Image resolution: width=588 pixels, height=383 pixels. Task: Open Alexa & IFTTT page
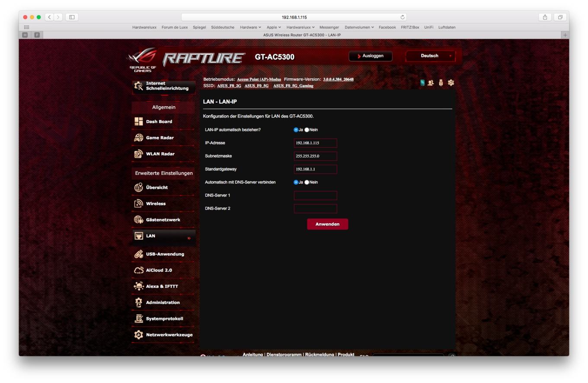coord(163,286)
